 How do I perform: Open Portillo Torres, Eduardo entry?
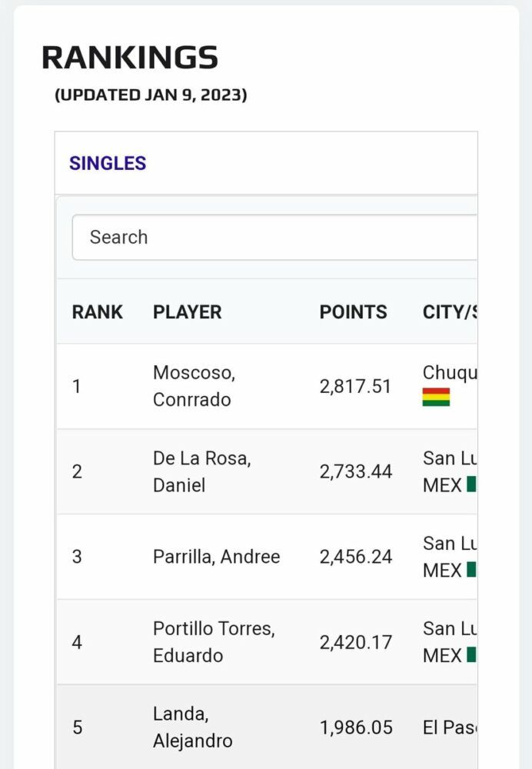point(214,642)
